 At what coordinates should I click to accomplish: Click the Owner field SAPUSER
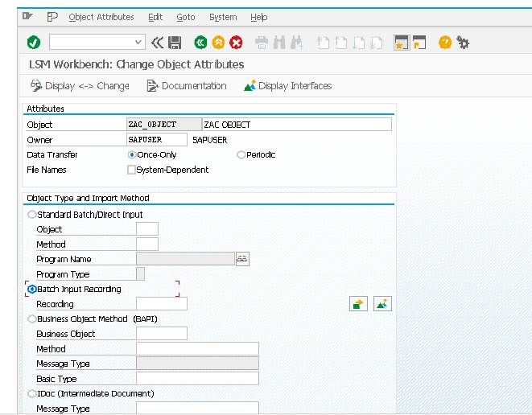156,140
